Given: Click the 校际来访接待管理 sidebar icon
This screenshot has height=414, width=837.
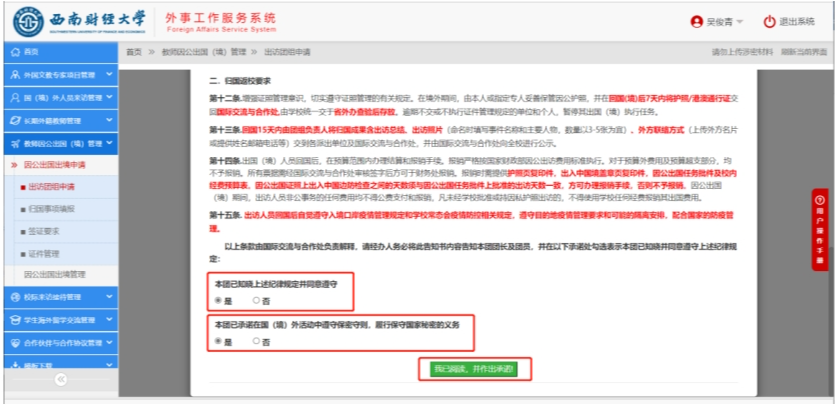Looking at the screenshot, I should tap(13, 297).
